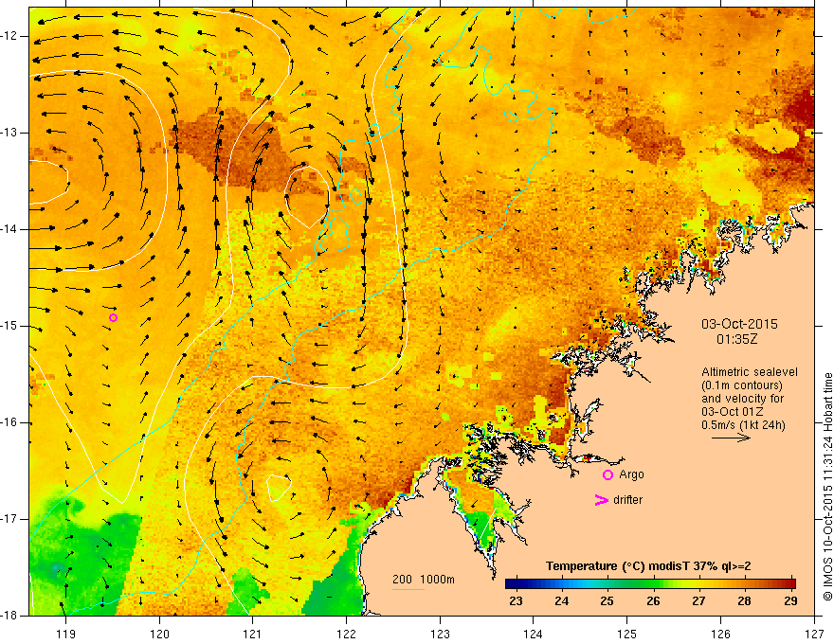Click the dark red end of the temperature scale

pyautogui.click(x=790, y=584)
